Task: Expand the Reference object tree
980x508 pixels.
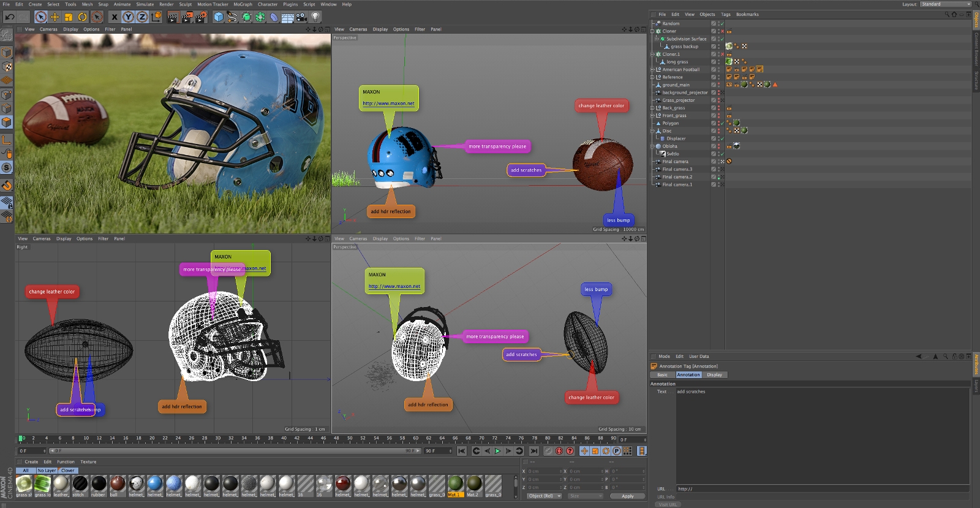Action: [x=652, y=77]
